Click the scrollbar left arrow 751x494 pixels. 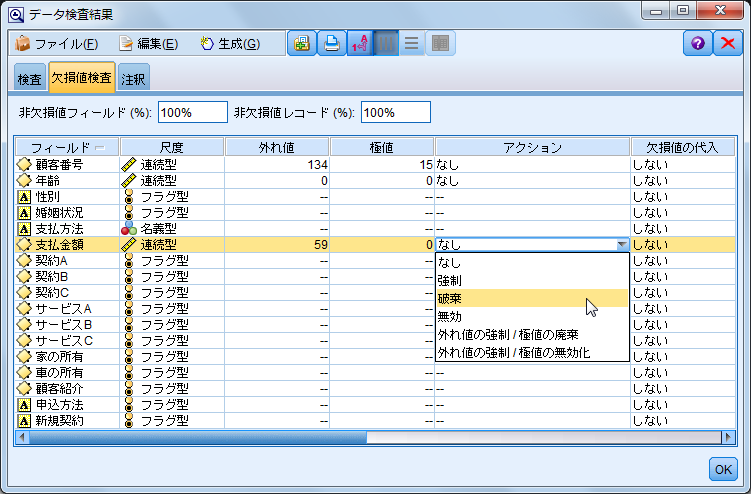22,437
